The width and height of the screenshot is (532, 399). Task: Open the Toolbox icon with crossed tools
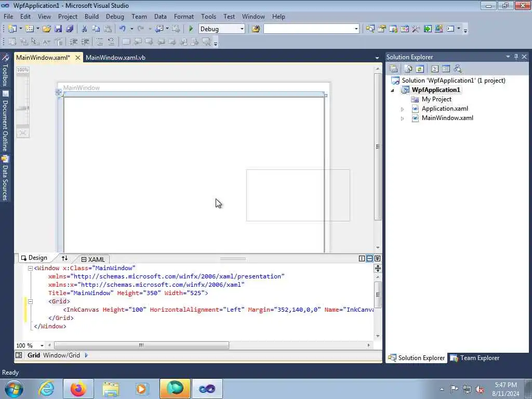pos(416,29)
